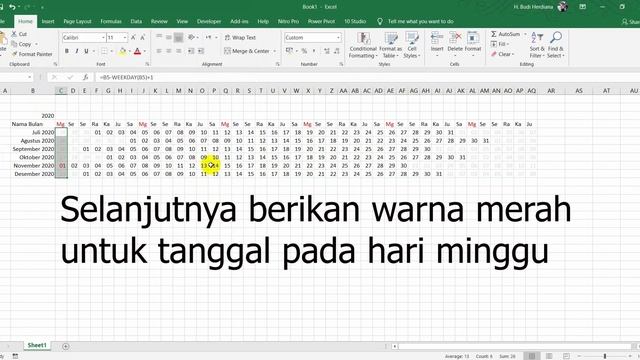This screenshot has height=360, width=640.
Task: Open the Developer tab
Action: point(209,21)
